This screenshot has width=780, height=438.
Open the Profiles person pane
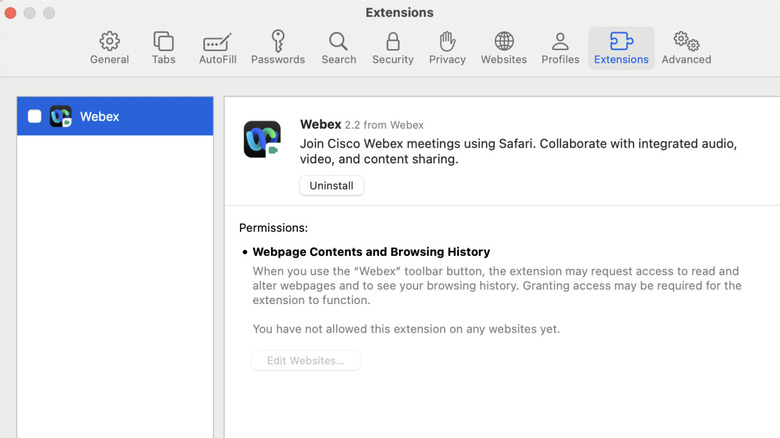560,48
